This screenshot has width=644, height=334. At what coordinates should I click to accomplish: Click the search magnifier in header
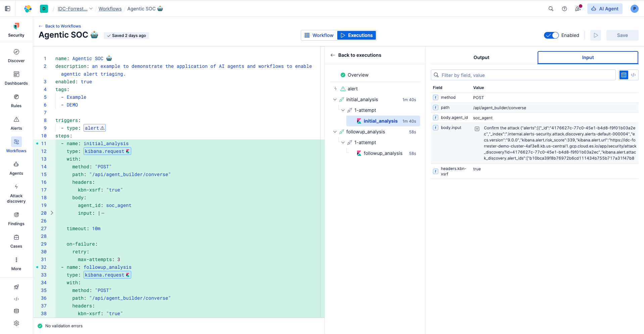(x=551, y=9)
